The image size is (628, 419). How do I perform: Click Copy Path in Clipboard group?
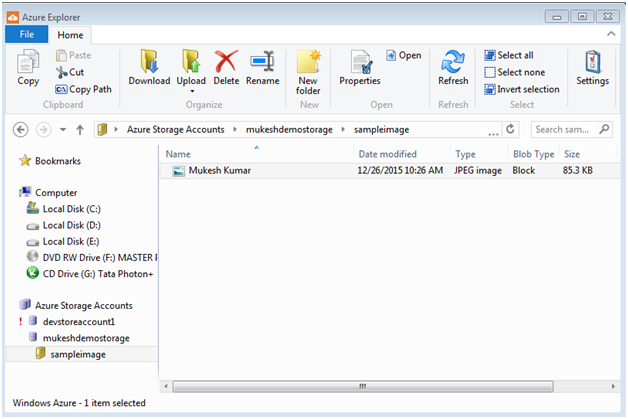point(83,89)
